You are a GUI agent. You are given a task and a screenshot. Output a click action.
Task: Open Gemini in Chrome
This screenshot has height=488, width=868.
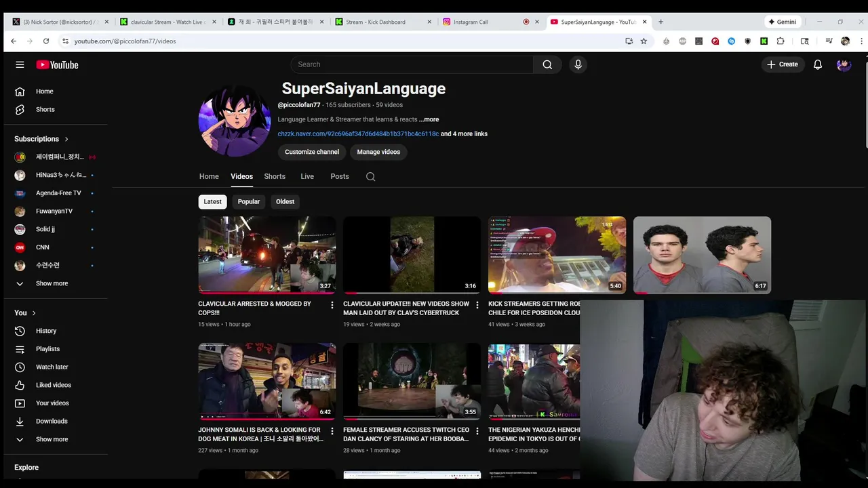[783, 22]
